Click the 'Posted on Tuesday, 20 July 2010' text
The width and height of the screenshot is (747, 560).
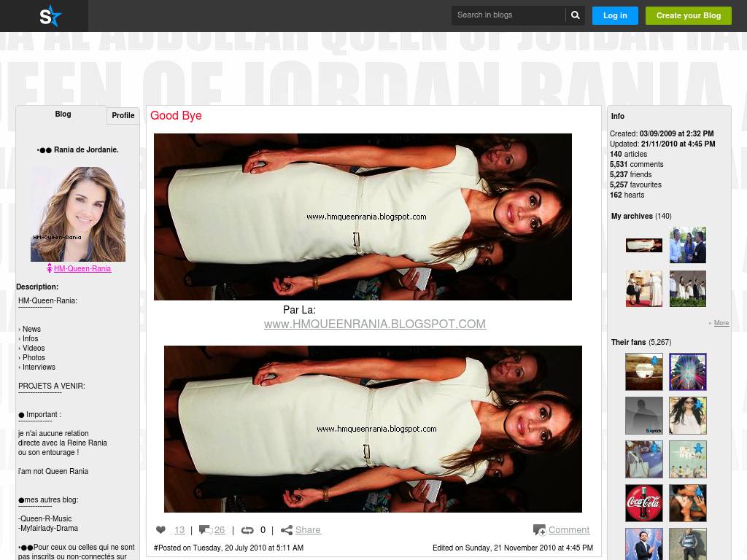(228, 548)
